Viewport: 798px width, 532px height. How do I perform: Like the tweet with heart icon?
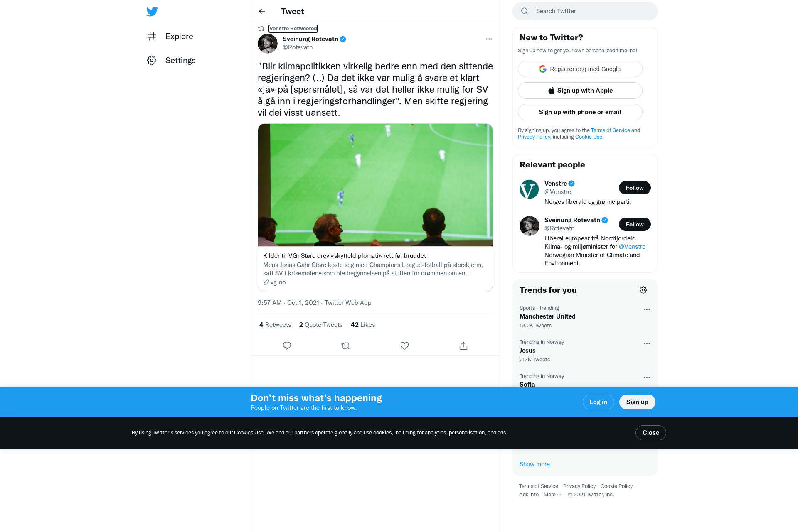pos(404,346)
